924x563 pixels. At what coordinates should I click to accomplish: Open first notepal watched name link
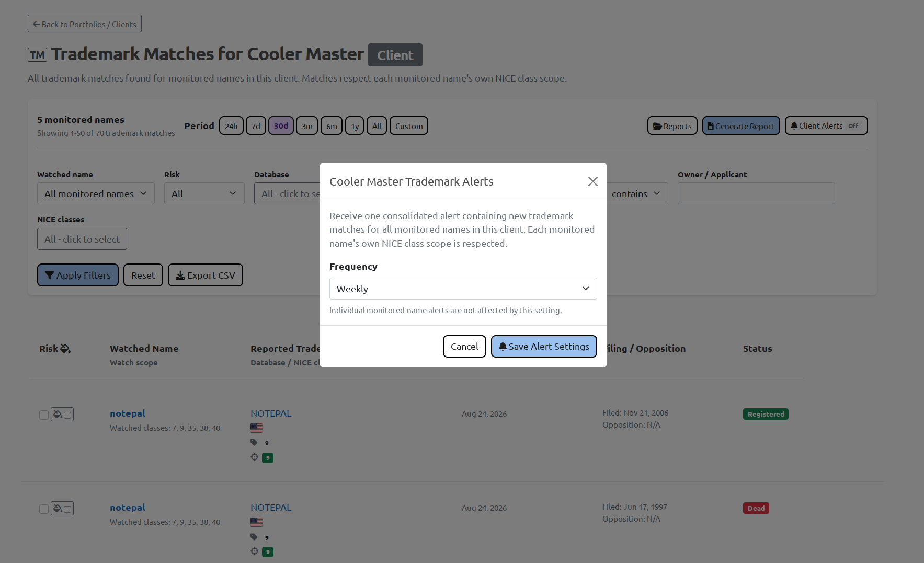tap(128, 413)
